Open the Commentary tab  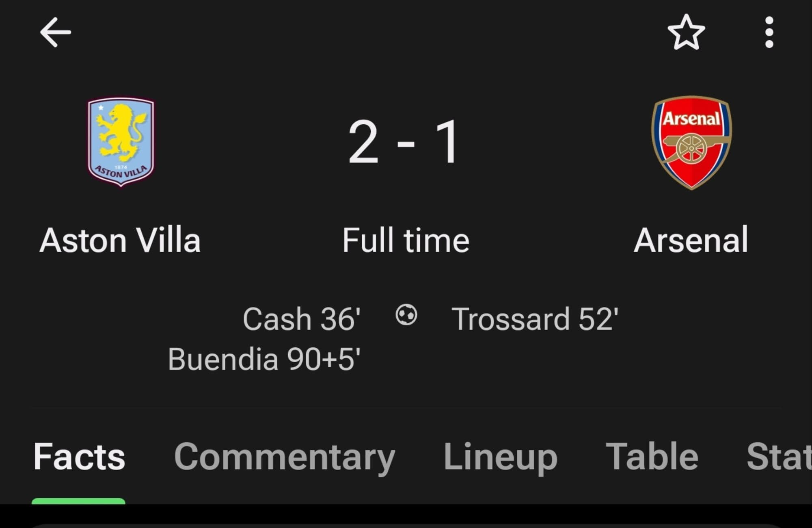(x=284, y=457)
